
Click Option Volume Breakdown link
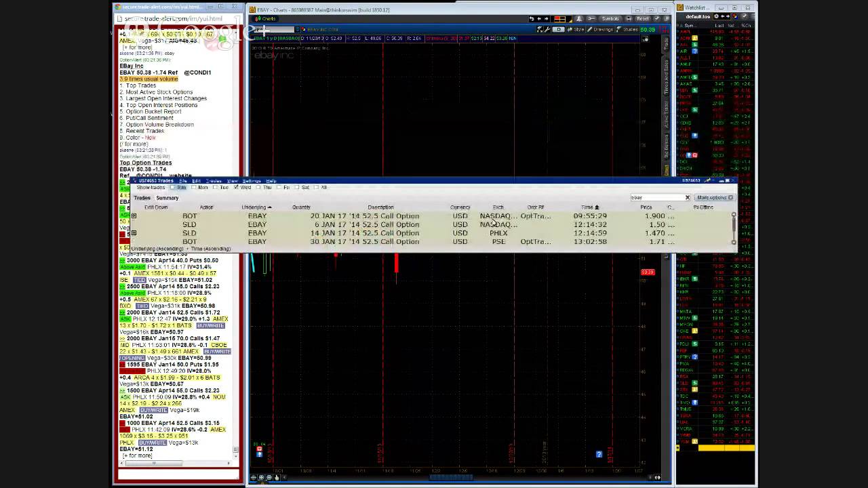pos(159,125)
